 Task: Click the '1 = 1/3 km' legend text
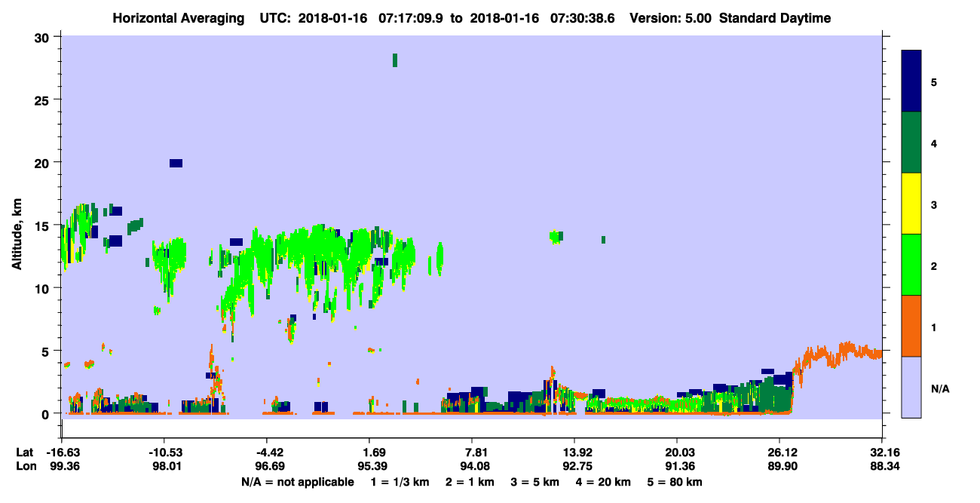coord(400,482)
